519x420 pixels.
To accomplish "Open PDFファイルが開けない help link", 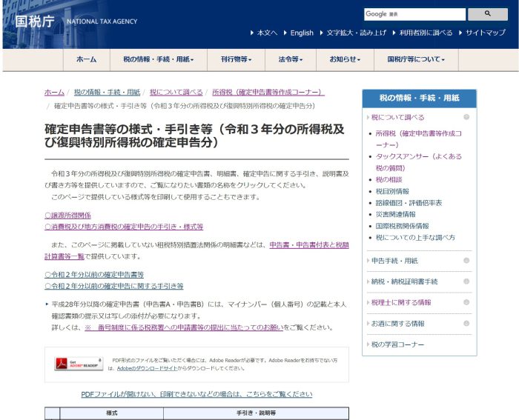I will click(x=196, y=394).
